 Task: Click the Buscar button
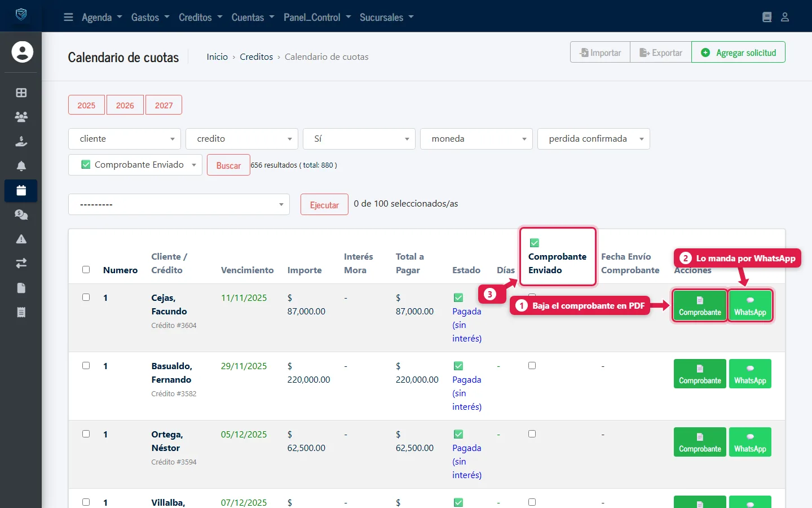pyautogui.click(x=228, y=165)
